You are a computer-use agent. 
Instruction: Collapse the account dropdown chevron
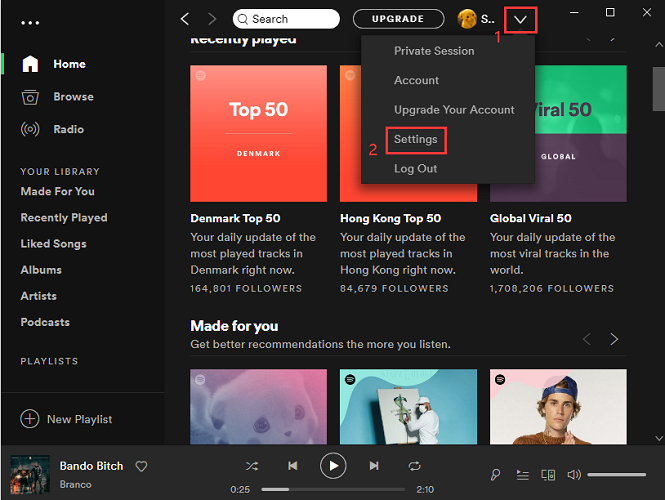[x=520, y=20]
